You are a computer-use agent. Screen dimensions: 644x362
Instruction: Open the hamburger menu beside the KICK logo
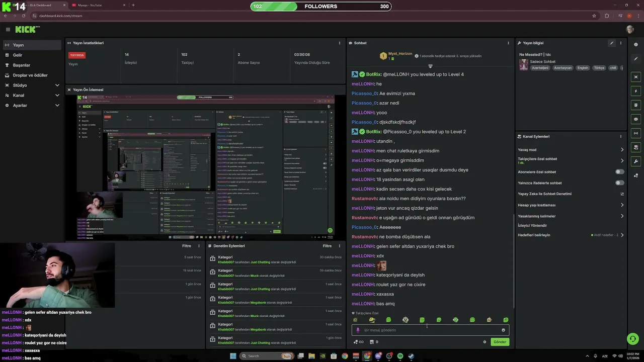pos(8,30)
